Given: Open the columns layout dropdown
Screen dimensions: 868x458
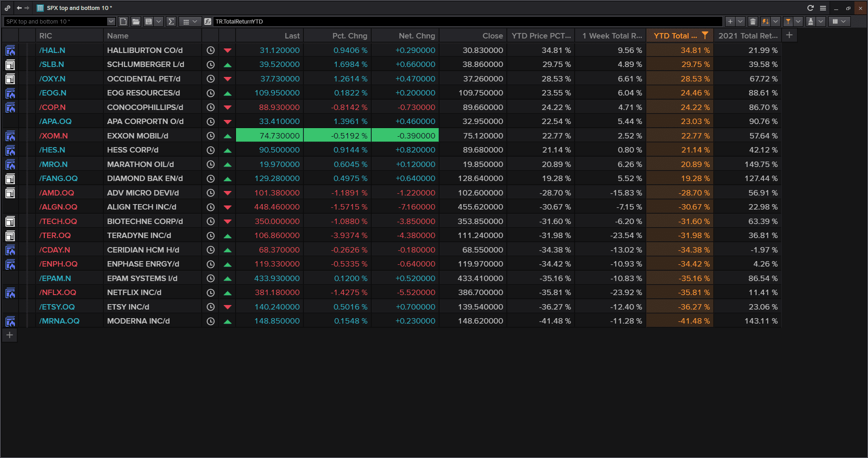Looking at the screenshot, I should [x=839, y=21].
